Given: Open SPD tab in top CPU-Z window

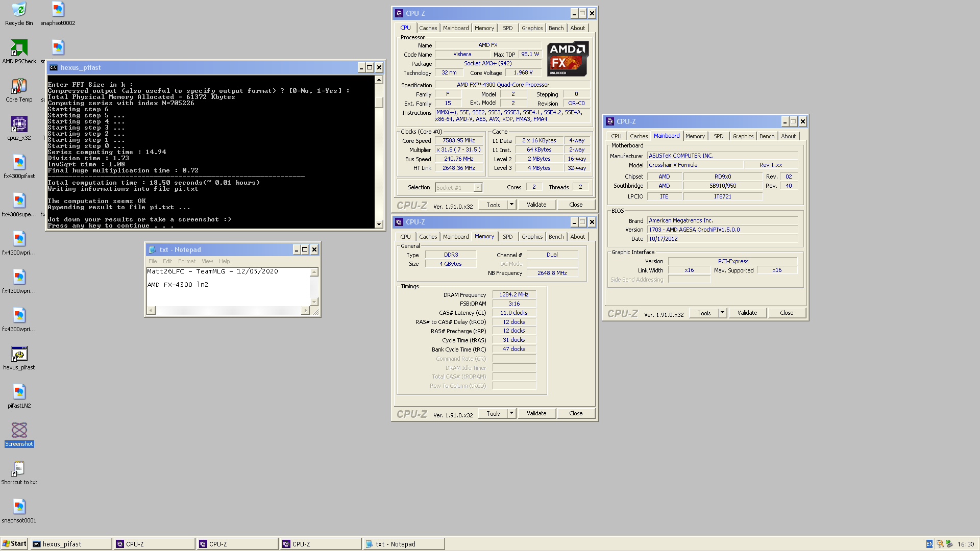Looking at the screenshot, I should pos(507,28).
